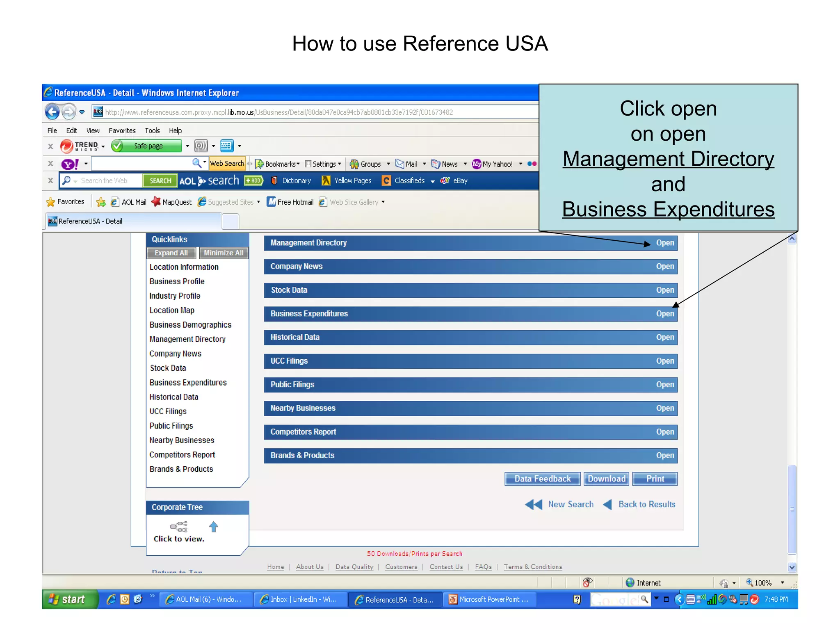Screen dimensions: 840x630
Task: Click the browser Back arrow button
Action: pyautogui.click(x=52, y=112)
